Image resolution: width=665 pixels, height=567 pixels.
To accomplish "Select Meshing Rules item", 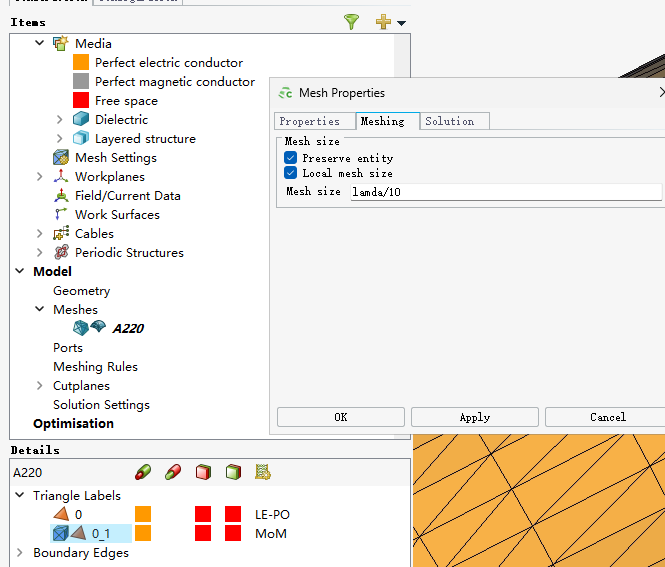I will 95,366.
